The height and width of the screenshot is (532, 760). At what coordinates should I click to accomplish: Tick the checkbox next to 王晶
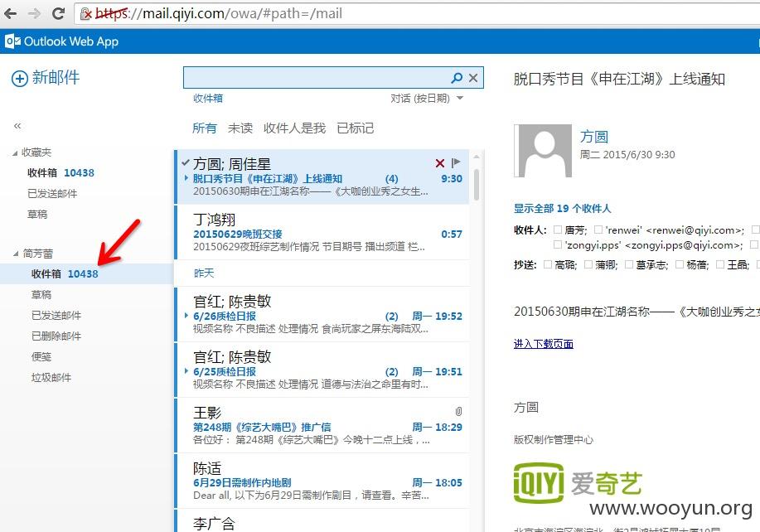tap(719, 264)
